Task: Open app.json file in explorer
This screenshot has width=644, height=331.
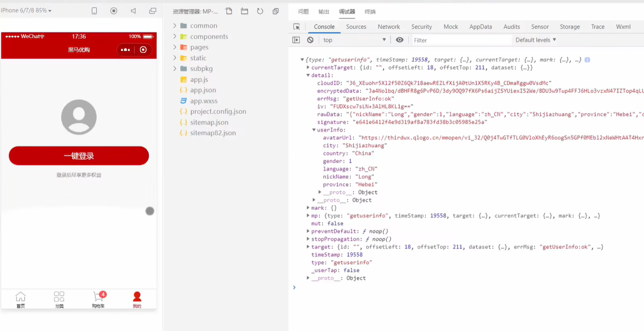Action: pyautogui.click(x=203, y=90)
